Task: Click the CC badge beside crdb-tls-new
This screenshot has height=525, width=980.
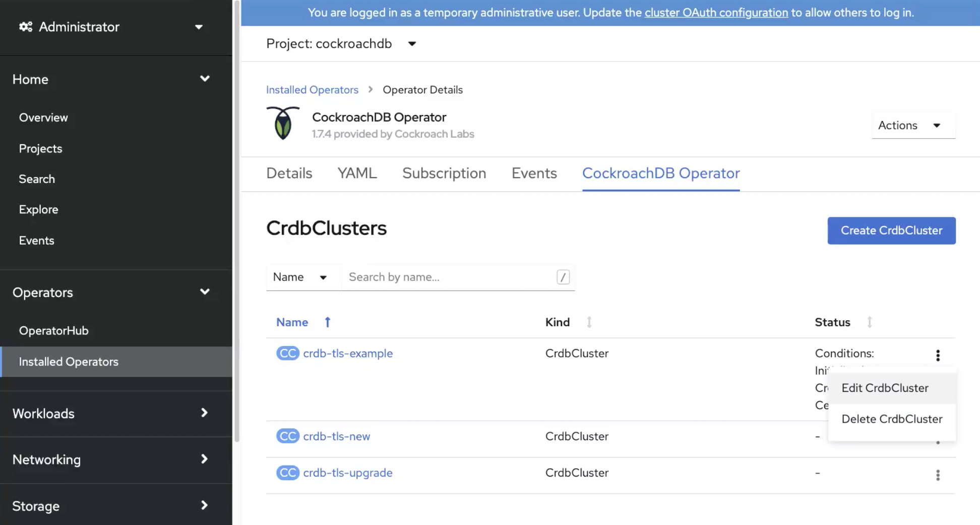Action: (x=287, y=436)
